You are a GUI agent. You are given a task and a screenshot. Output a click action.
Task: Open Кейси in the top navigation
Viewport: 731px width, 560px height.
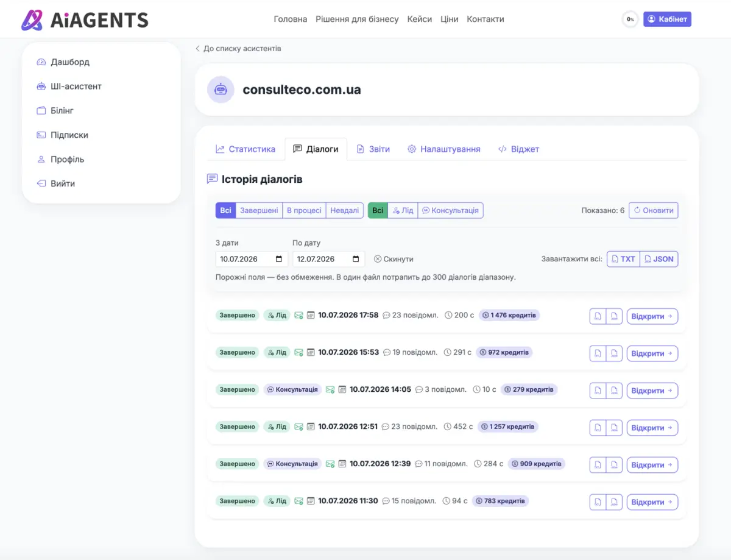coord(420,19)
